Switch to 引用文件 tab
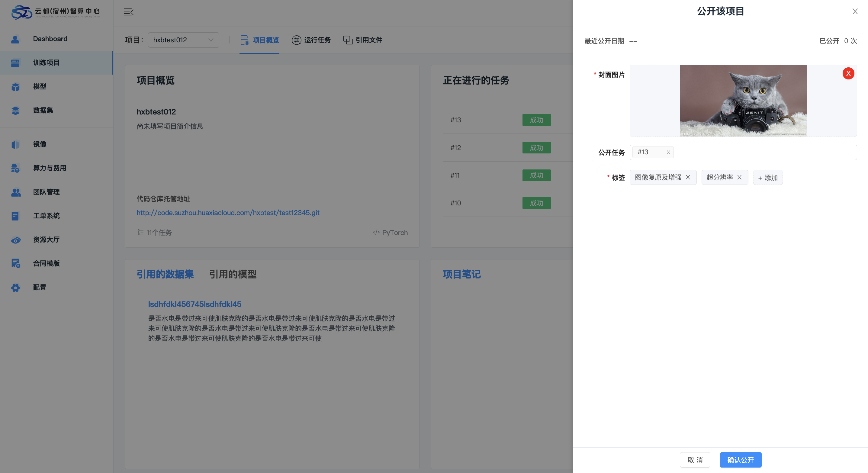 (362, 40)
